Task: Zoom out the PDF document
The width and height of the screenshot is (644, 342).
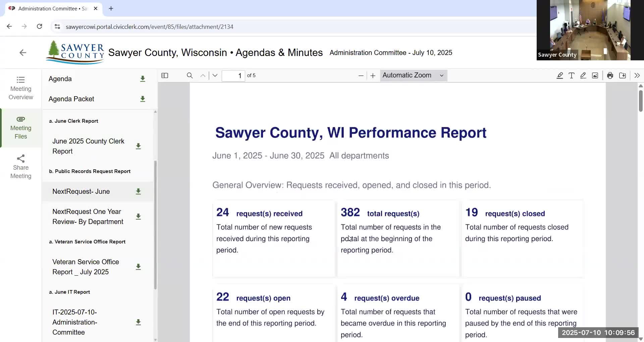Action: click(x=361, y=75)
